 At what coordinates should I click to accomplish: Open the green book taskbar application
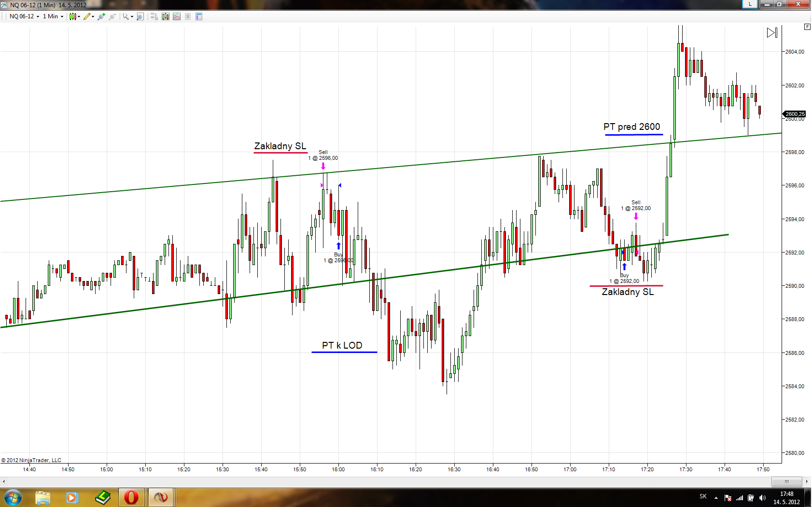click(102, 497)
